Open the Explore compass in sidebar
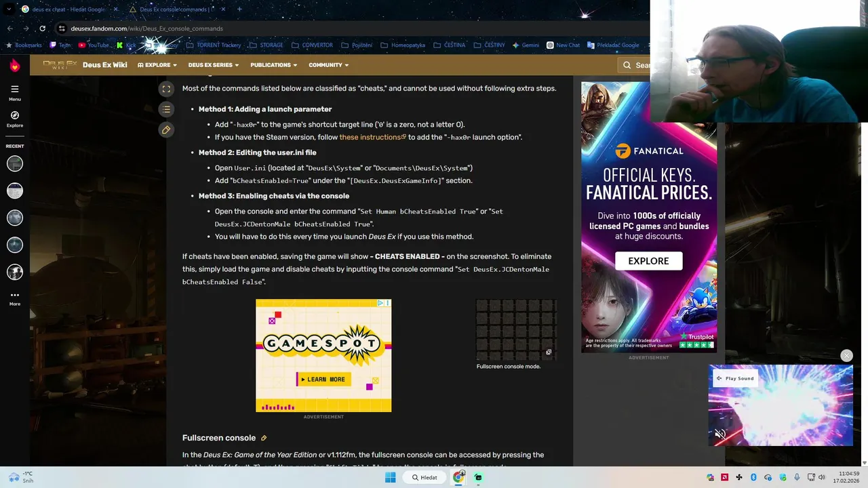 (x=15, y=119)
